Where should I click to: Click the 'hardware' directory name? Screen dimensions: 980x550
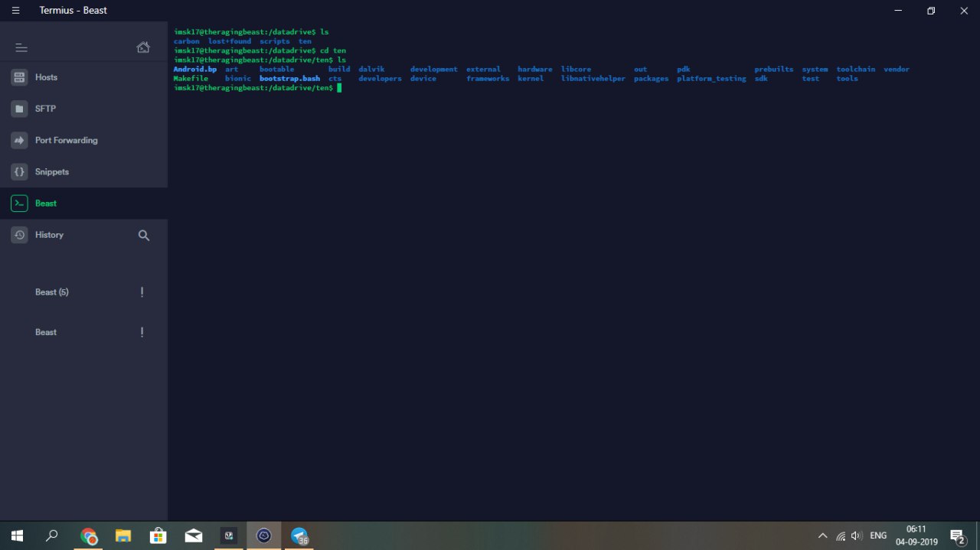pos(534,69)
